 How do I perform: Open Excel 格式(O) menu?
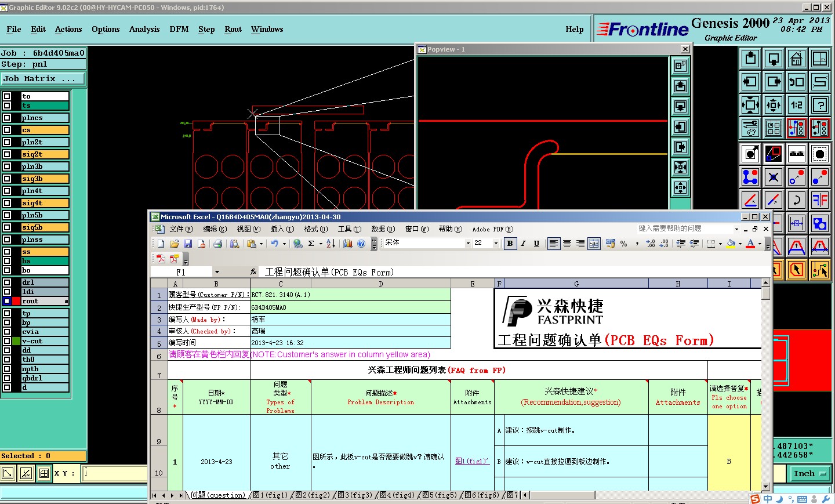tap(316, 229)
